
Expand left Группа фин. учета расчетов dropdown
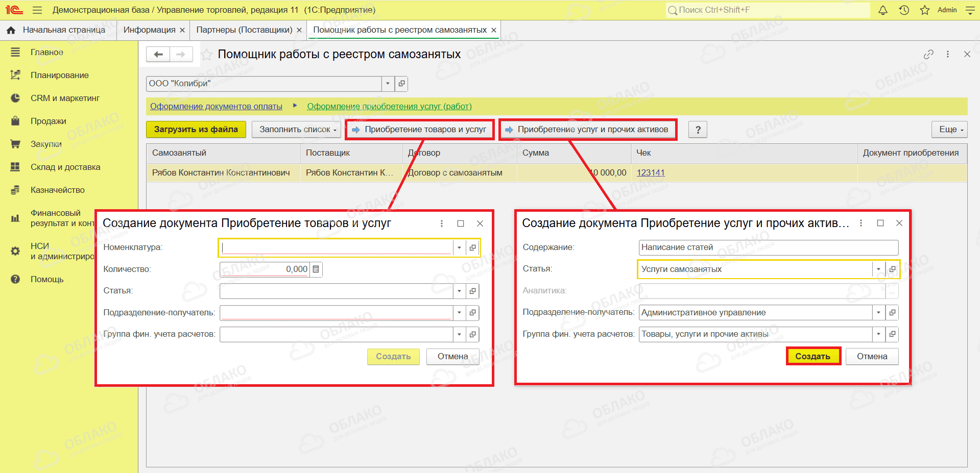(459, 334)
